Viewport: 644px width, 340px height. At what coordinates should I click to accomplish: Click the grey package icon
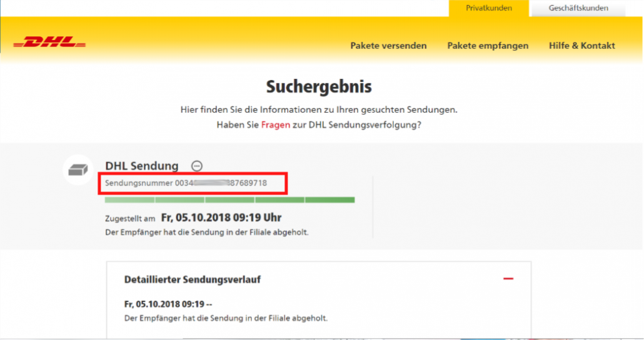coord(78,170)
